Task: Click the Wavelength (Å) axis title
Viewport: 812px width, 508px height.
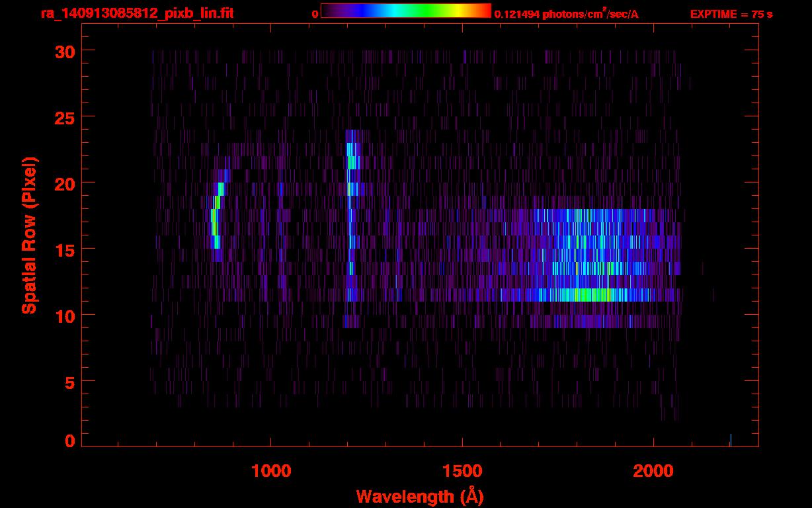Action: (x=420, y=496)
